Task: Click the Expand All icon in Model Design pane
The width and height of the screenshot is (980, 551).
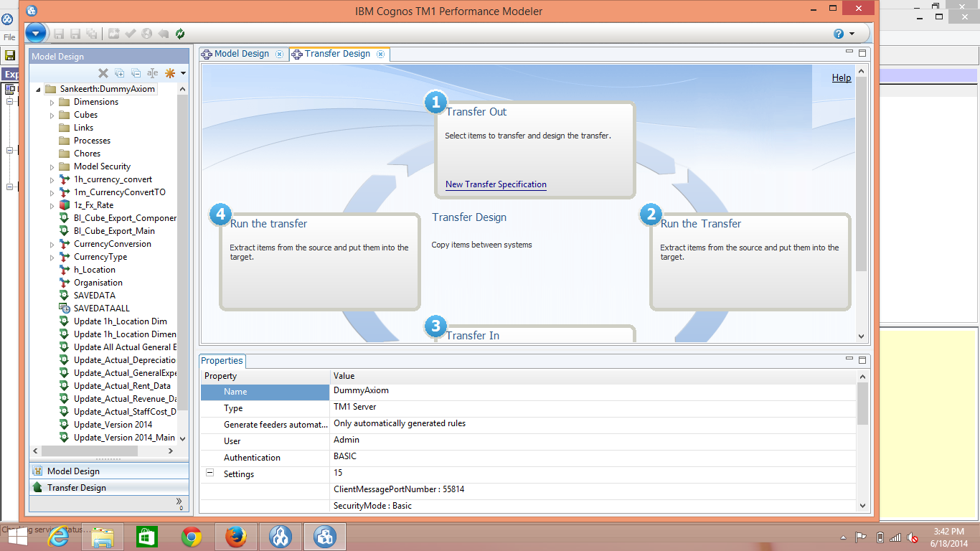Action: pyautogui.click(x=120, y=73)
